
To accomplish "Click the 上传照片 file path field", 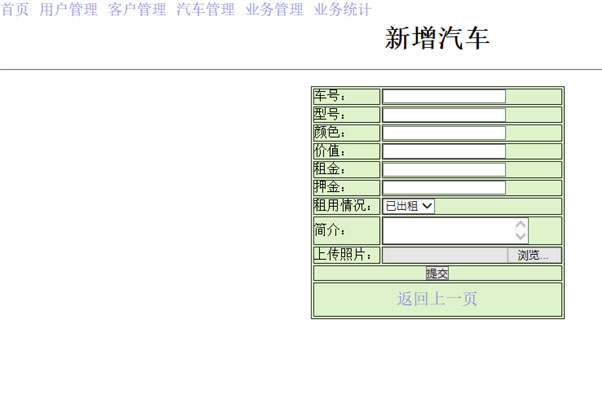I will point(445,255).
